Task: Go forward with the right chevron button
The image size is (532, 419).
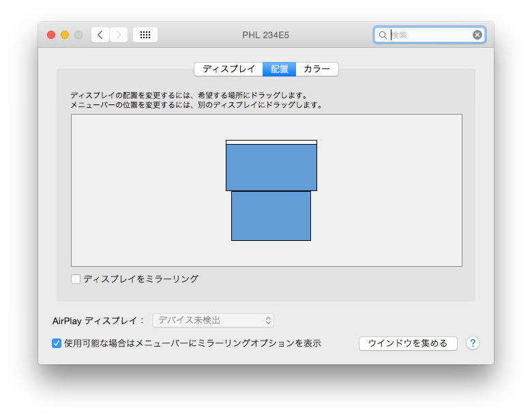Action: (x=119, y=35)
